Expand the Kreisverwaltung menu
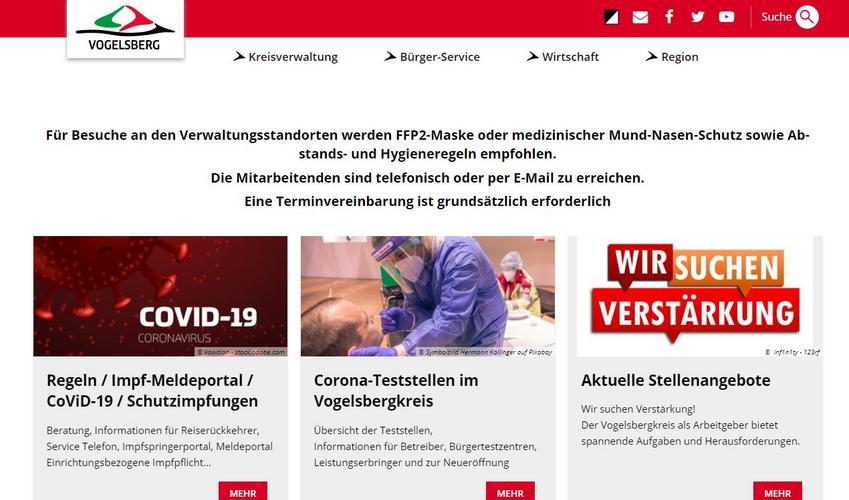The width and height of the screenshot is (849, 500). coord(292,57)
